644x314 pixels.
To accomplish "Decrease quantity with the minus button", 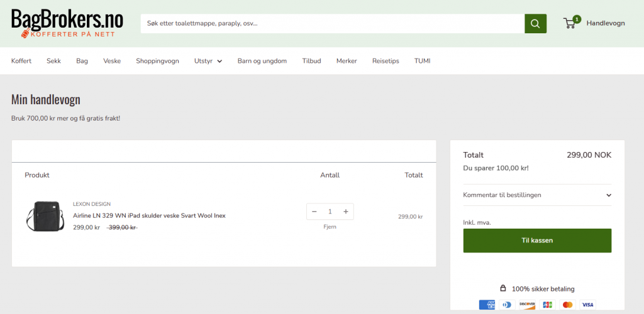I will tap(314, 212).
